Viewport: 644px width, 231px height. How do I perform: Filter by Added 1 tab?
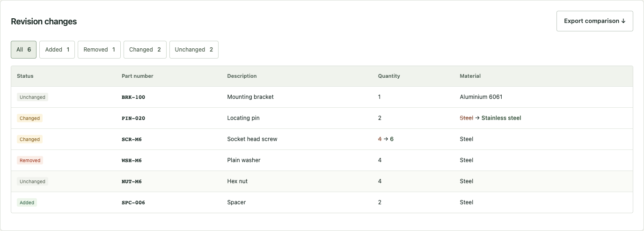point(57,50)
